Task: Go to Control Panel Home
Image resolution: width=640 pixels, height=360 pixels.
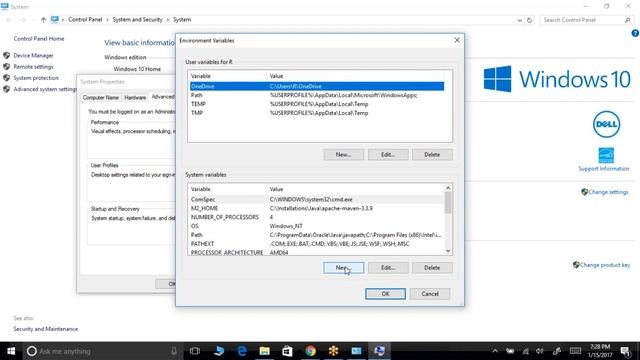Action: tap(39, 39)
